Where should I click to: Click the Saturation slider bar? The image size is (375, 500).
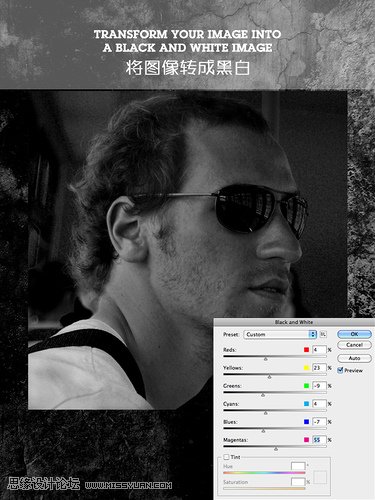[x=264, y=488]
